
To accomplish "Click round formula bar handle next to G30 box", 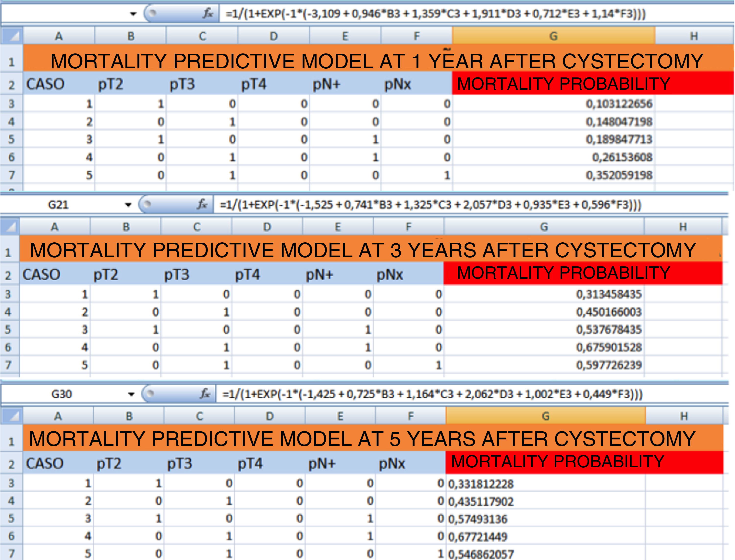I will point(150,394).
